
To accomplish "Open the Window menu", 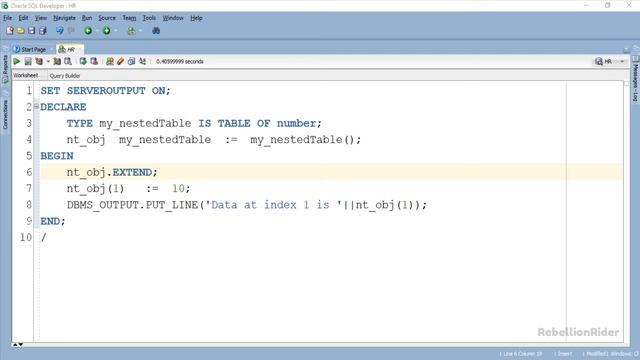I will click(x=173, y=18).
